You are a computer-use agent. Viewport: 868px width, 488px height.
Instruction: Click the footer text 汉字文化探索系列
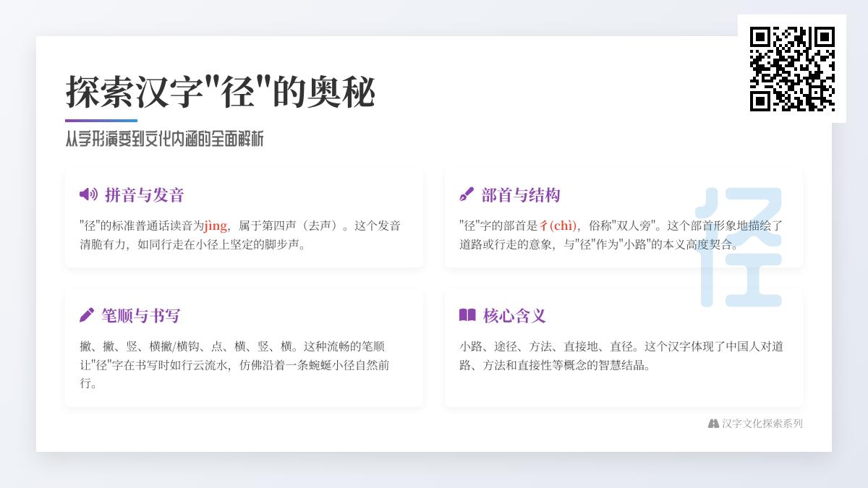click(762, 424)
